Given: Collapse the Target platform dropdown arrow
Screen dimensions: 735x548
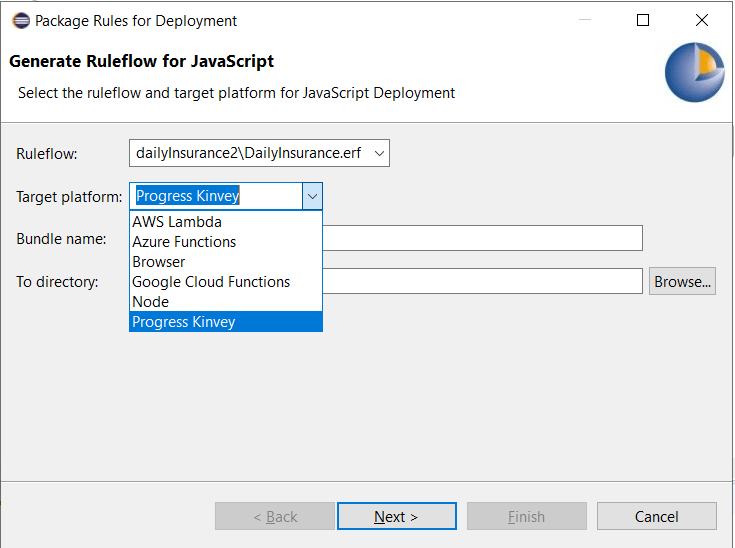Looking at the screenshot, I should click(312, 196).
